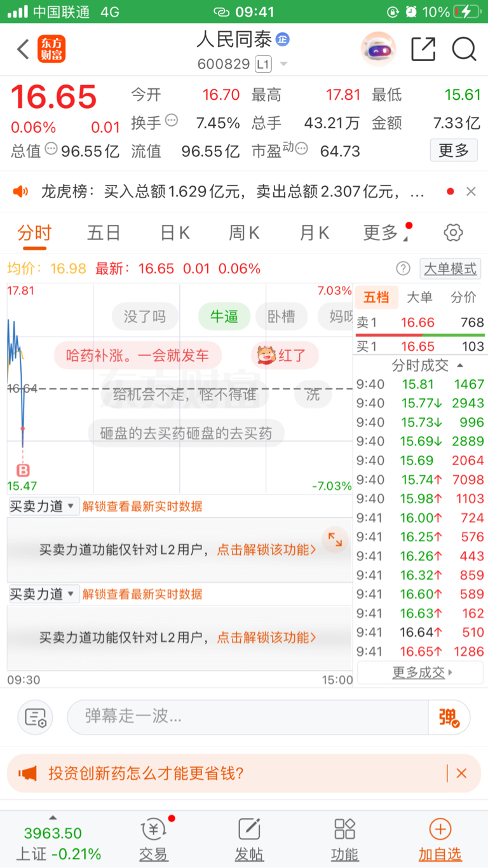Open 发帖 to write a post
488x868 pixels.
tap(249, 839)
